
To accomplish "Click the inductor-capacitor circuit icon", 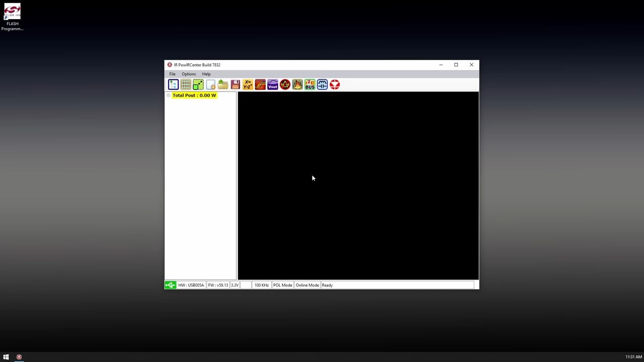I will (x=322, y=84).
